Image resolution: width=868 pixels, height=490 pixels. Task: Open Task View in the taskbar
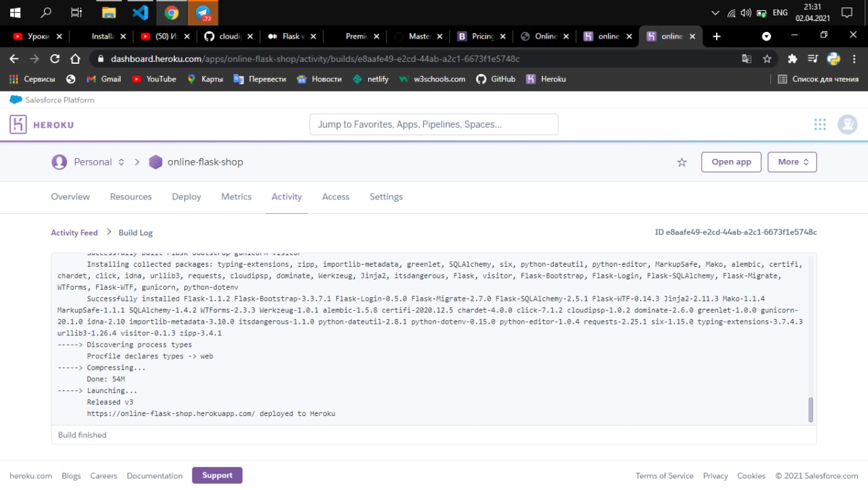pos(77,12)
